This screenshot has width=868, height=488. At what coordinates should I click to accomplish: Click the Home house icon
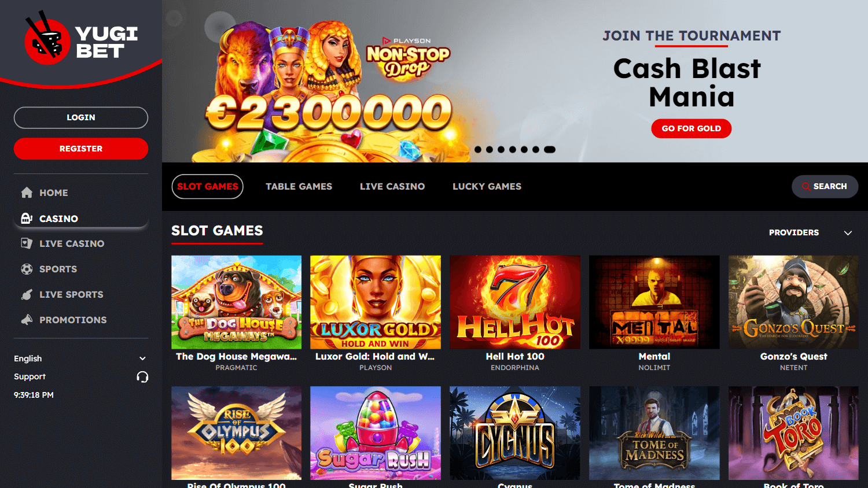[27, 193]
